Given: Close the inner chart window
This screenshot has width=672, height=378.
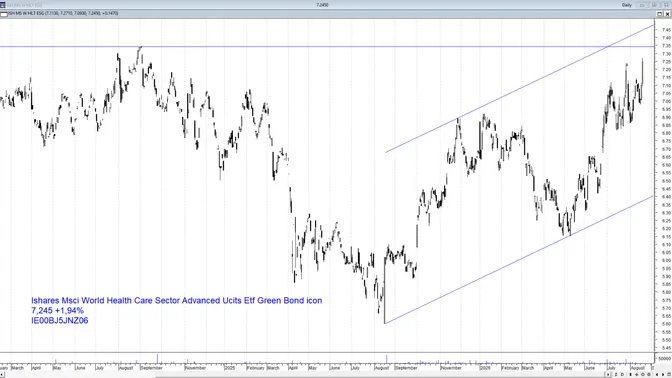Looking at the screenshot, I should (x=667, y=14).
